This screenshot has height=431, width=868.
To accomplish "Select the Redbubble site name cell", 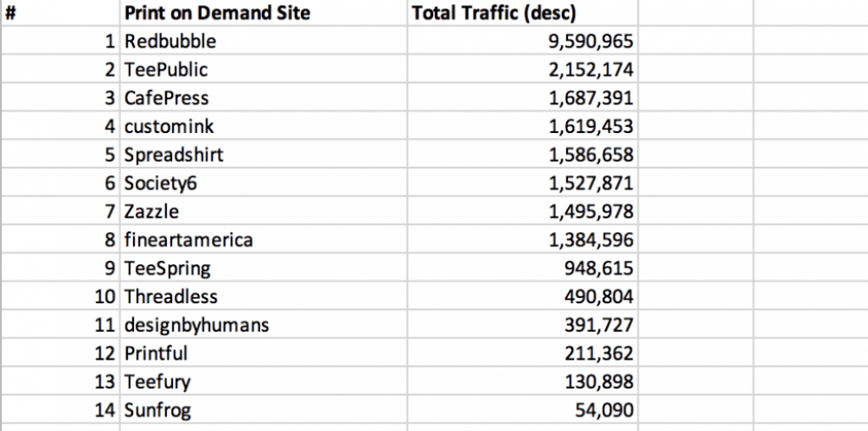I will coord(264,41).
